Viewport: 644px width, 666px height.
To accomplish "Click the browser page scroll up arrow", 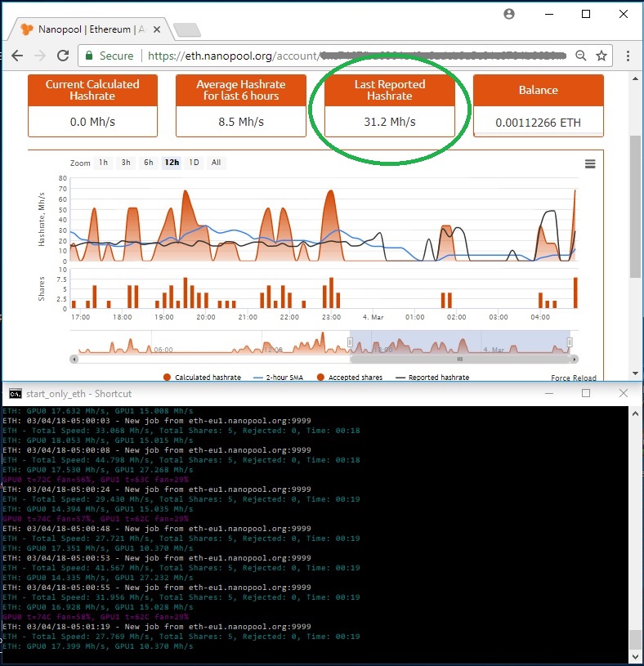I will pyautogui.click(x=635, y=79).
